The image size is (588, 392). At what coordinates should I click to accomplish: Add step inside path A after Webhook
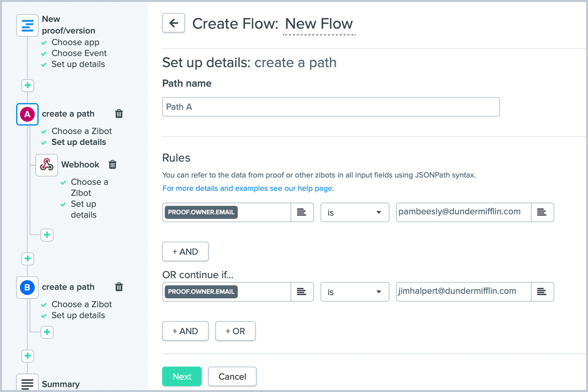[47, 235]
